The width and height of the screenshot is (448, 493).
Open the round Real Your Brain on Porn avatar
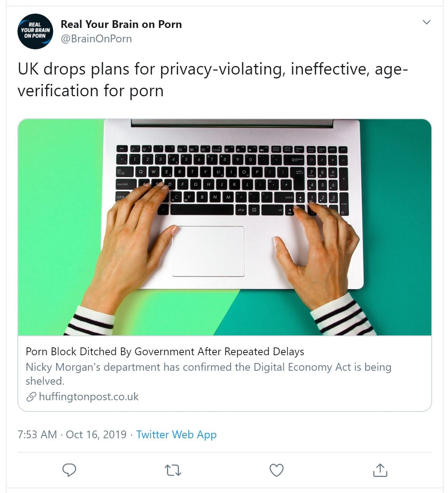pyautogui.click(x=35, y=31)
